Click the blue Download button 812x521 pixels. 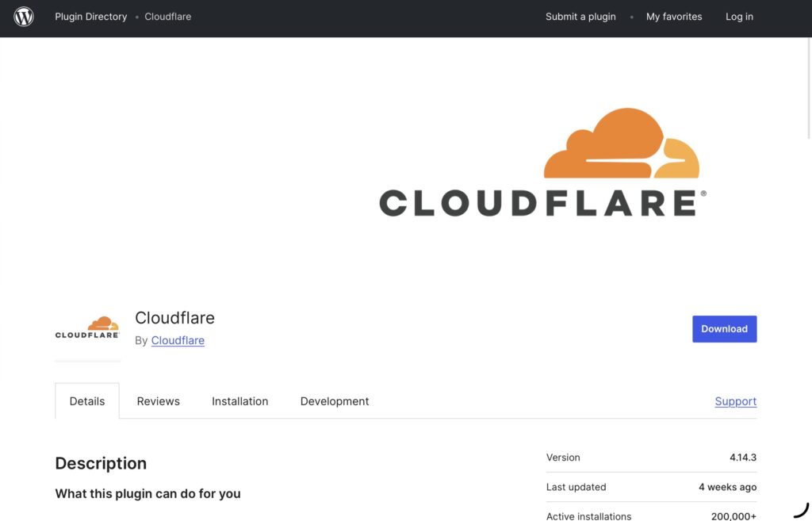tap(725, 329)
